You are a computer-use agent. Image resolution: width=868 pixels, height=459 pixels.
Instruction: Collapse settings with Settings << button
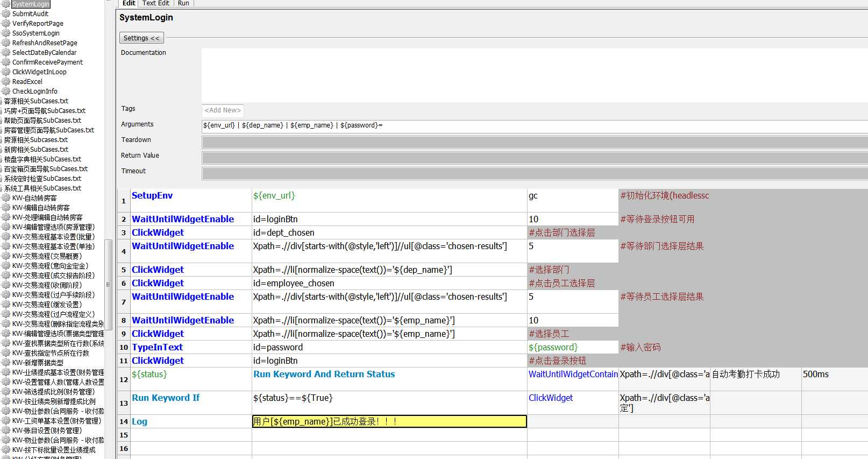141,38
